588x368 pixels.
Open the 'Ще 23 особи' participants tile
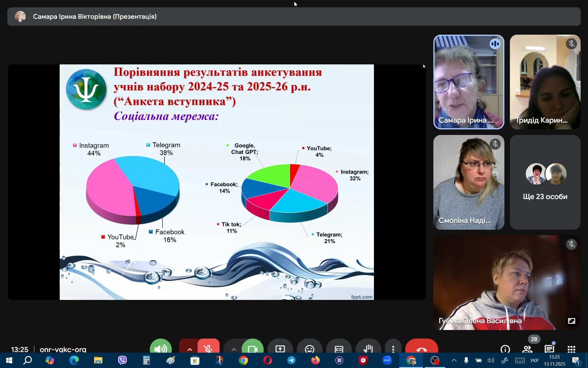(545, 182)
